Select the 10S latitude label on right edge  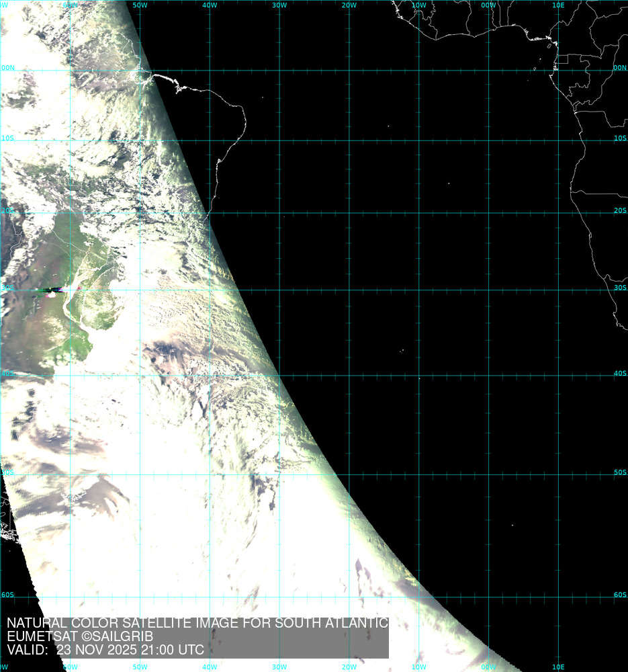[620, 138]
